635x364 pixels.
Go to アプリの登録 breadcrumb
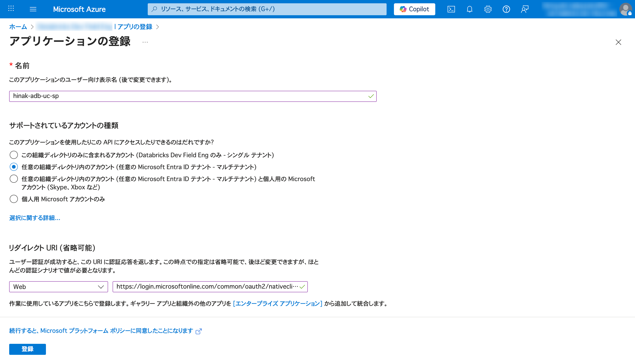pos(135,27)
